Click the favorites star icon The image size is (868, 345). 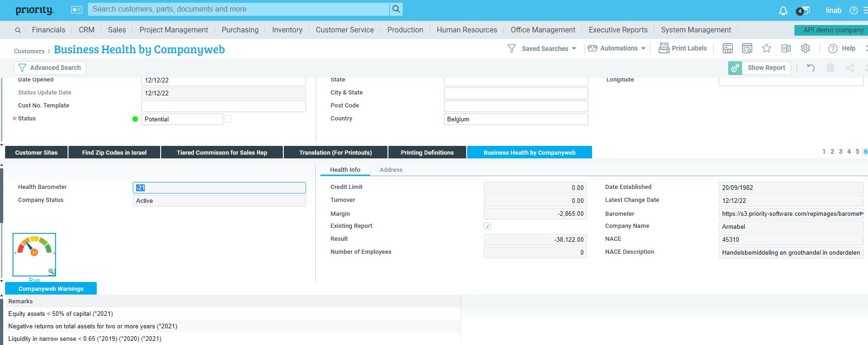point(767,48)
